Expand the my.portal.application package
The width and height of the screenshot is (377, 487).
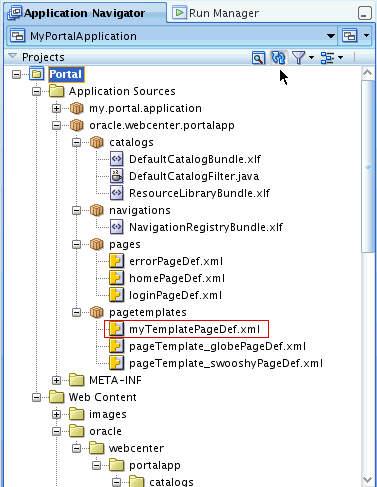click(56, 108)
